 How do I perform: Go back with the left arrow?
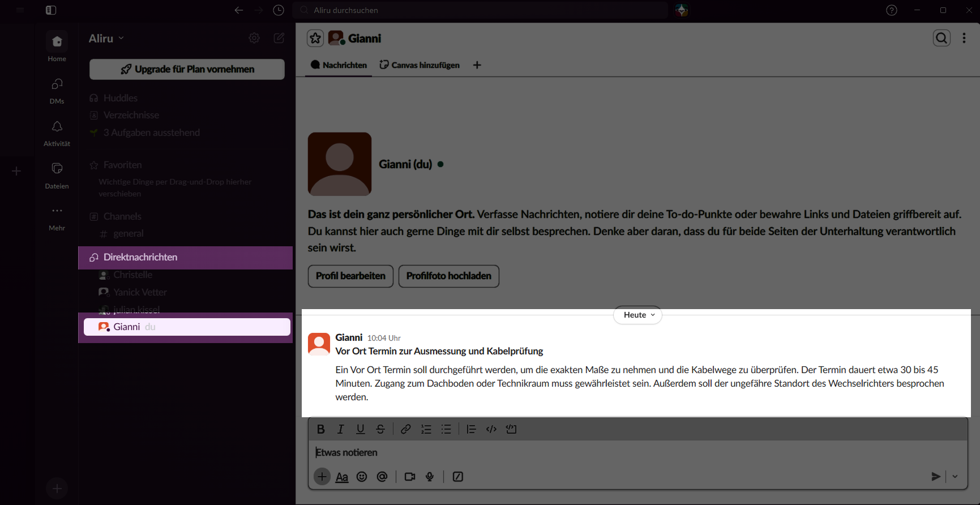coord(239,10)
